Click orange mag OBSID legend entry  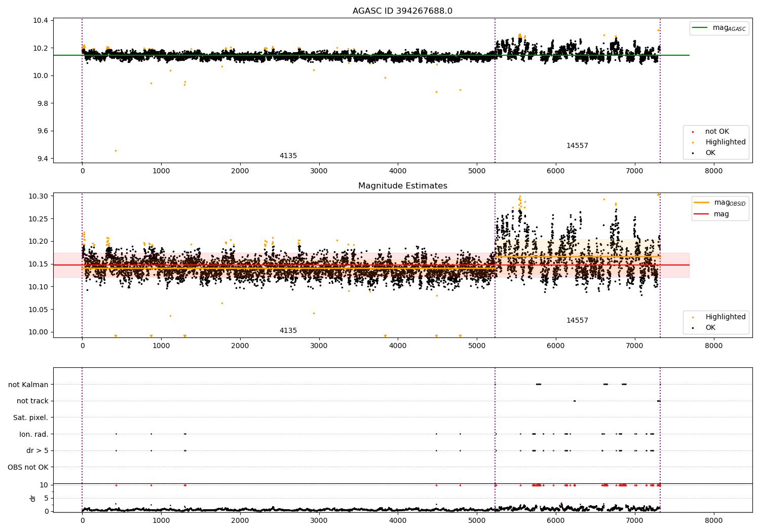point(720,203)
